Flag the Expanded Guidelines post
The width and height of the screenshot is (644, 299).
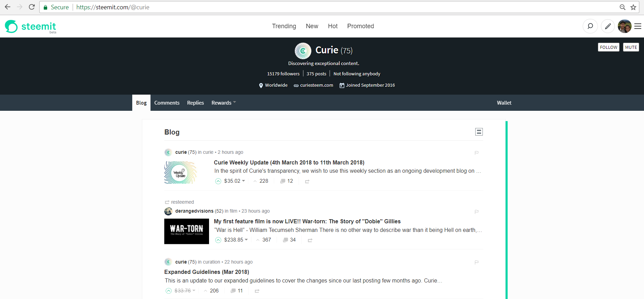tap(477, 262)
